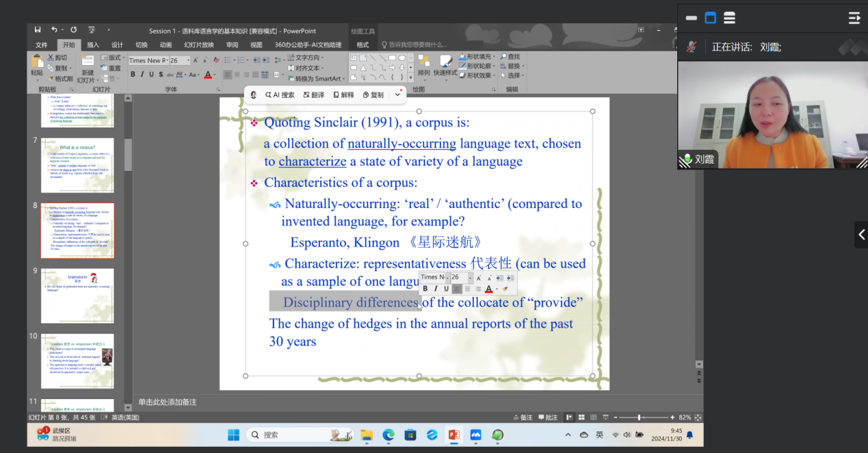868x453 pixels.
Task: Open Slide Show (幻灯片放映) tab
Action: point(199,45)
